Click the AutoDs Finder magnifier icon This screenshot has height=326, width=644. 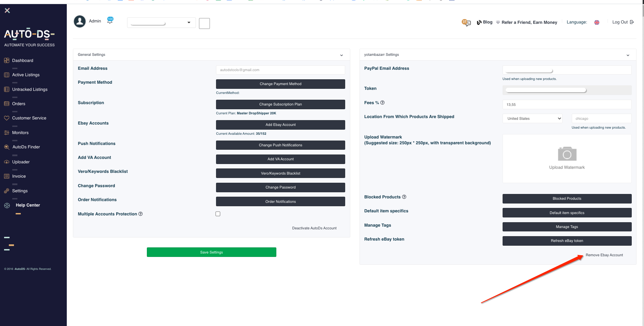pos(6,147)
